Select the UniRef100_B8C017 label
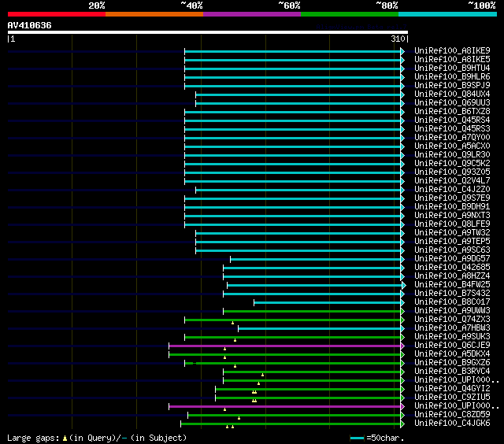 pos(452,302)
